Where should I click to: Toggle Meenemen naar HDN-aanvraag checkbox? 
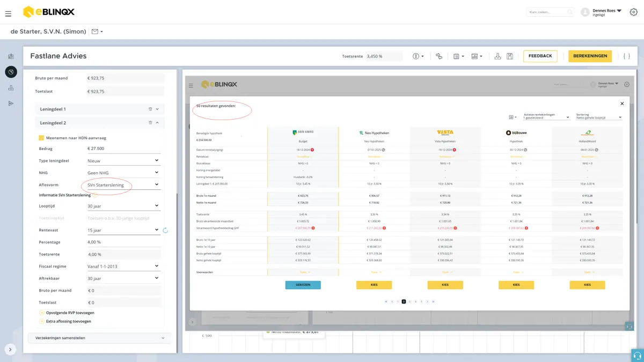tap(41, 138)
